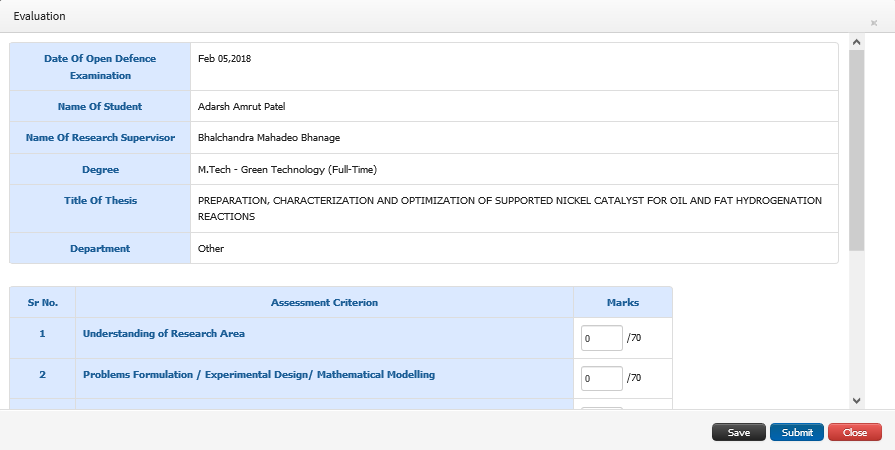Close the Evaluation dialog via the x icon
The image size is (895, 450).
coord(873,23)
